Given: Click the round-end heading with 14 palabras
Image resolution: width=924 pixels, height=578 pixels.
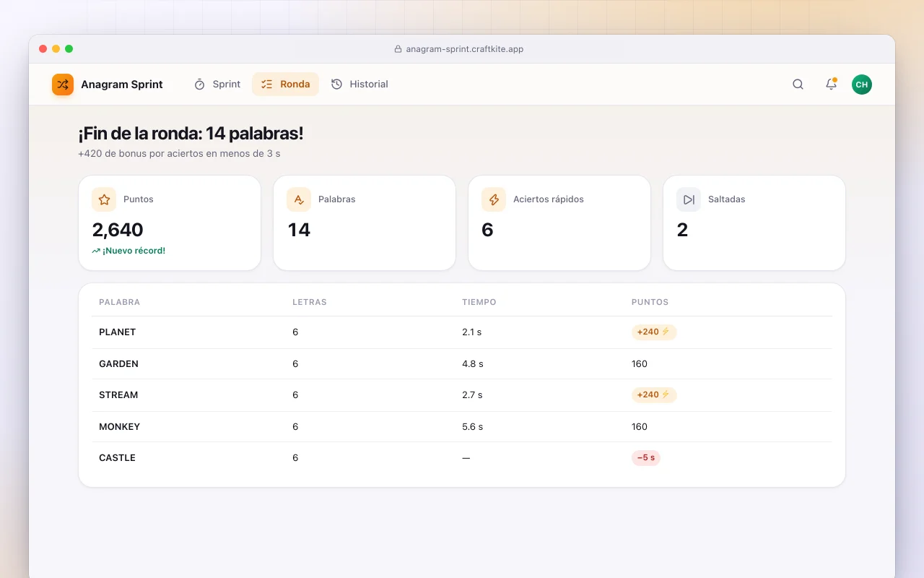Looking at the screenshot, I should tap(191, 134).
